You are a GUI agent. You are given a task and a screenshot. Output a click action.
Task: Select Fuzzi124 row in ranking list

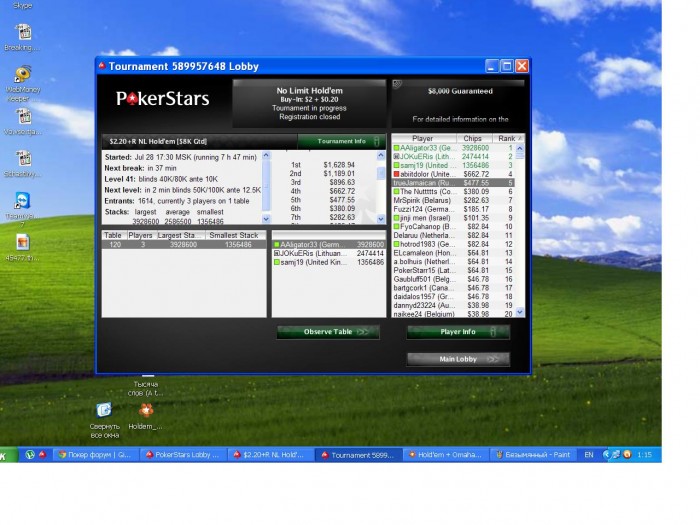453,209
